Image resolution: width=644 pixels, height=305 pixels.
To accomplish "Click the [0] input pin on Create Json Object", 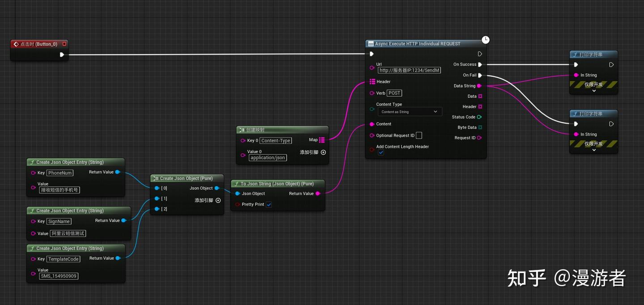I will coord(157,188).
